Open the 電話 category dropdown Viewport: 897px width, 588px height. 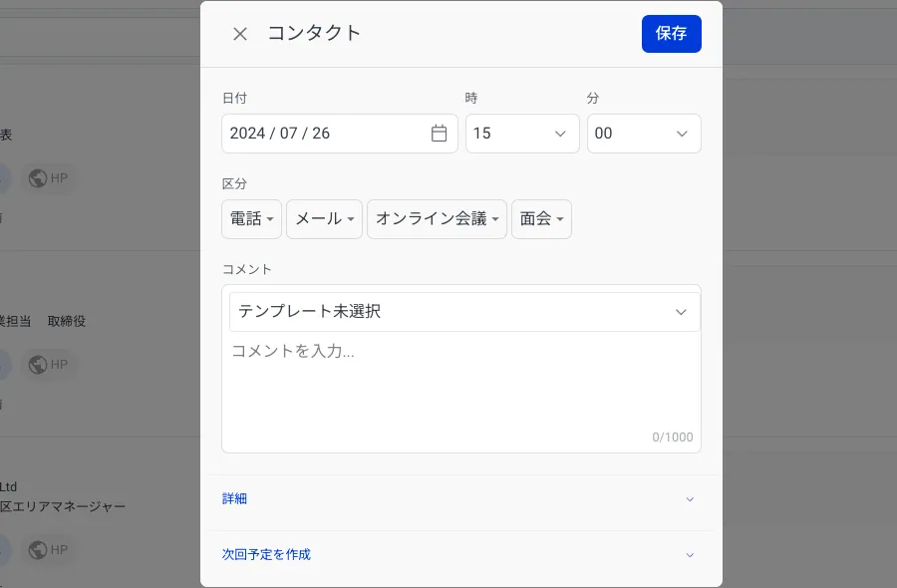coord(252,219)
